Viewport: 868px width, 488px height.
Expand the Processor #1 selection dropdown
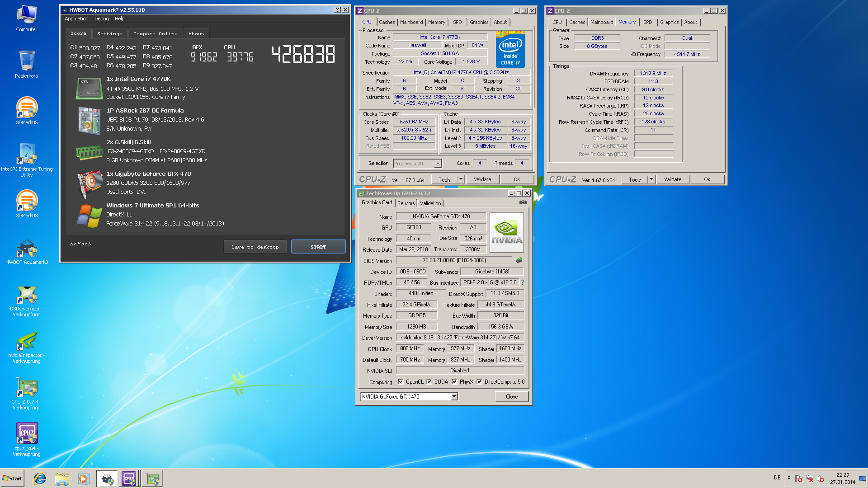(438, 164)
